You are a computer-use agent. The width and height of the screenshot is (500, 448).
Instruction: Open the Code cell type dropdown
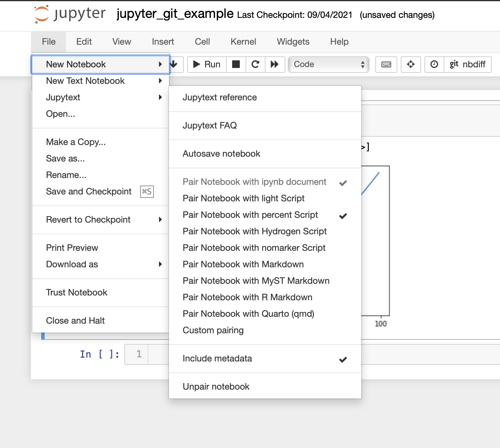(x=329, y=64)
